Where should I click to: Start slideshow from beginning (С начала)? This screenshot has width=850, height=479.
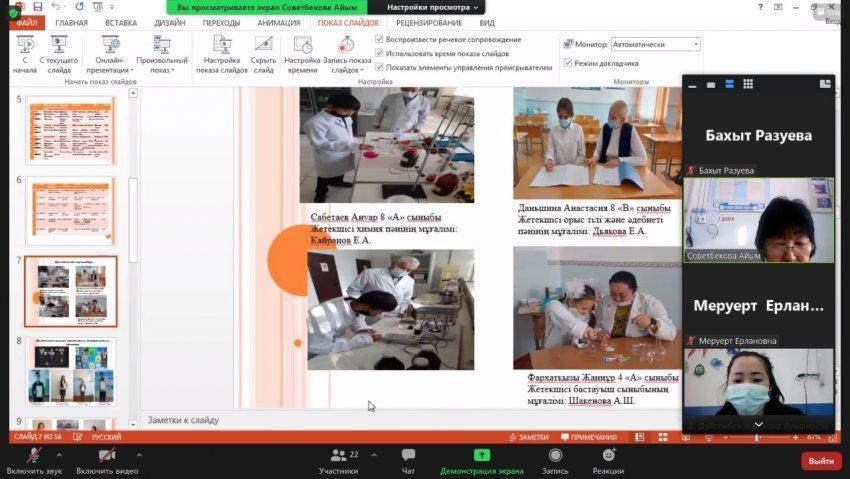[25, 54]
